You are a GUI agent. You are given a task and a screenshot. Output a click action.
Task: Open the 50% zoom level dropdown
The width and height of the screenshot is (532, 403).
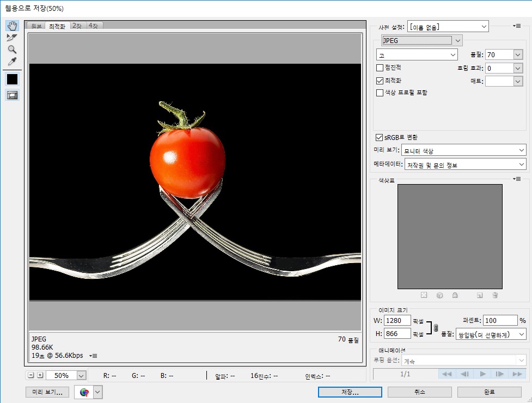tap(81, 375)
